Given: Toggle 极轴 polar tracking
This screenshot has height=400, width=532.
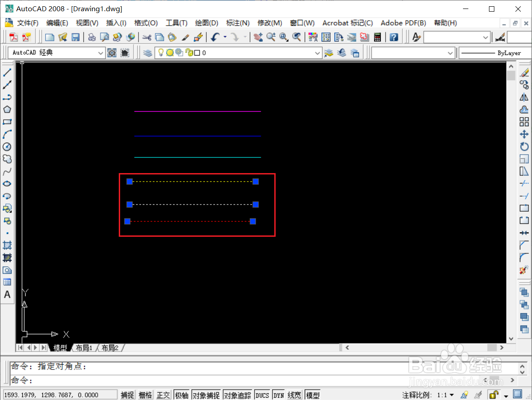Looking at the screenshot, I should point(182,395).
